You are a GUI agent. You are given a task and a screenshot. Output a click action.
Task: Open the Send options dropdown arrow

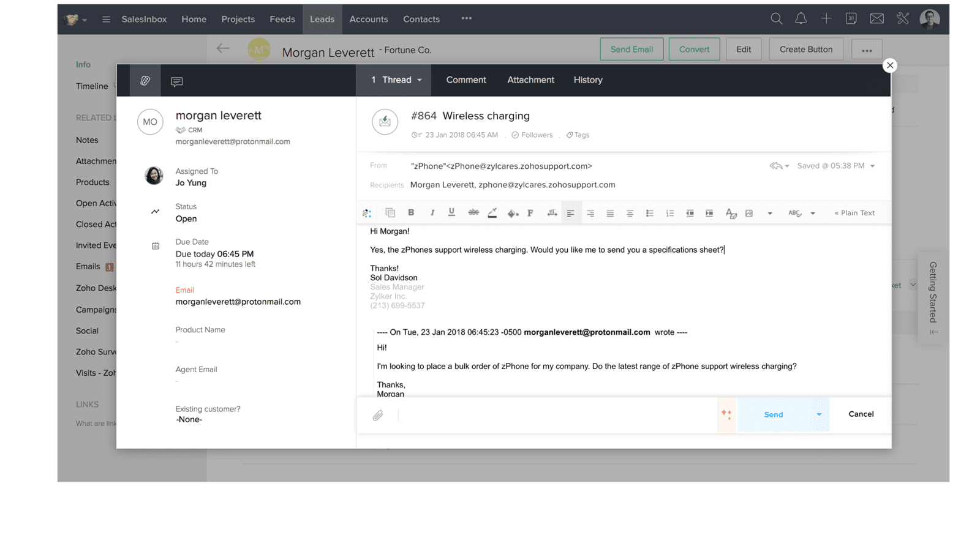click(819, 414)
